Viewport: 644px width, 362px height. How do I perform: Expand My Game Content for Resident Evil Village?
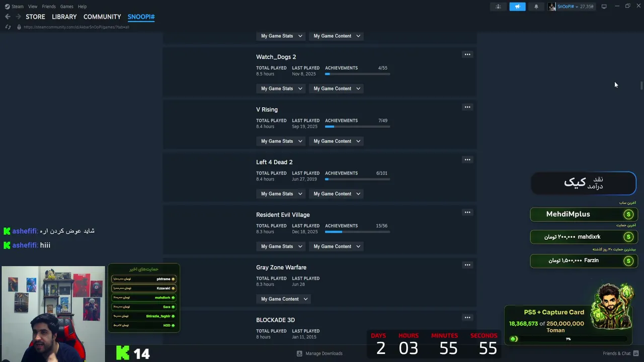pos(337,246)
